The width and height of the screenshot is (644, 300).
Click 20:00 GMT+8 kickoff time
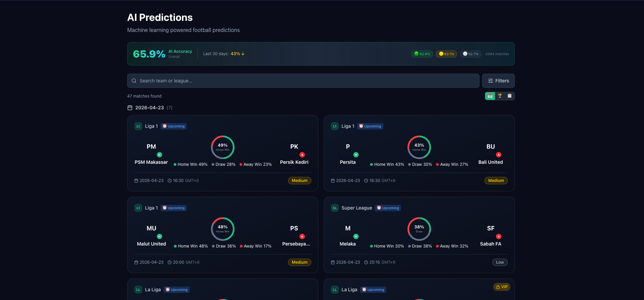(183, 262)
